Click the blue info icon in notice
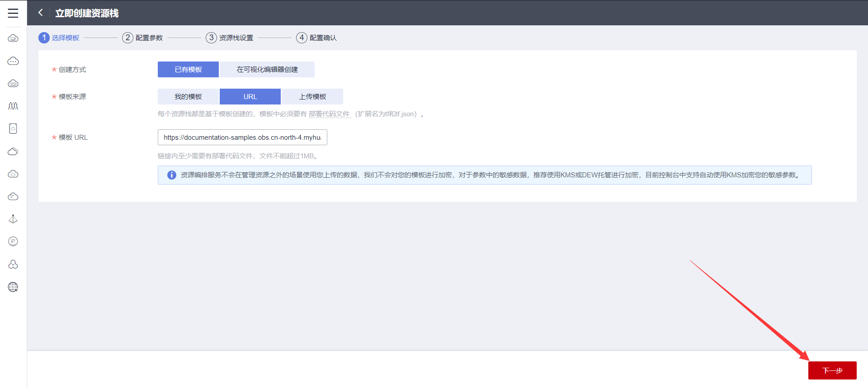Screen dimensions: 868x389 (172, 175)
